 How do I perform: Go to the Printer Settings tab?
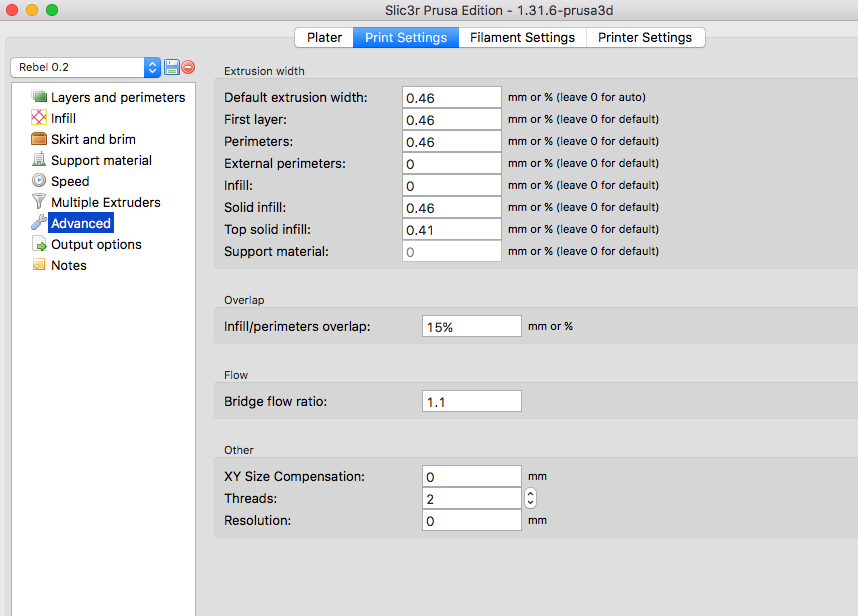(645, 37)
